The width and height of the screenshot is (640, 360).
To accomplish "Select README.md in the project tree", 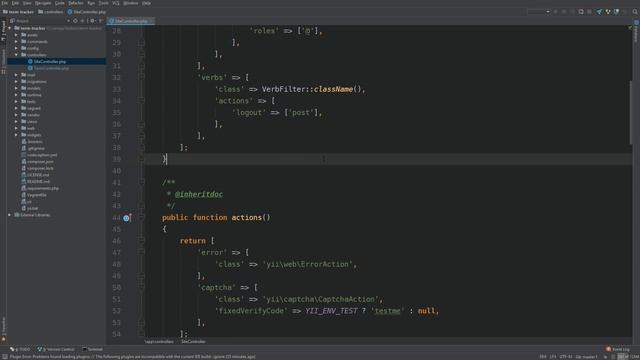I will tap(38, 182).
